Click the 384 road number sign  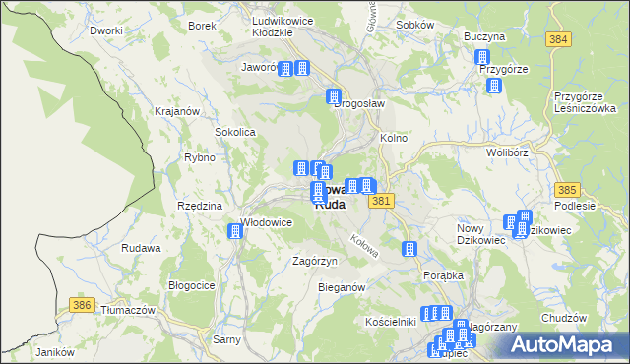pos(558,39)
